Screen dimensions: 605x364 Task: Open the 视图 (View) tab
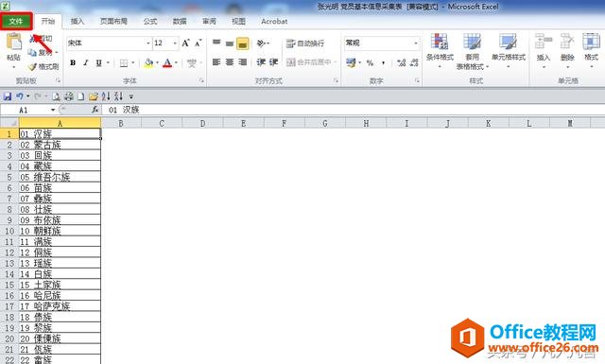pos(238,21)
